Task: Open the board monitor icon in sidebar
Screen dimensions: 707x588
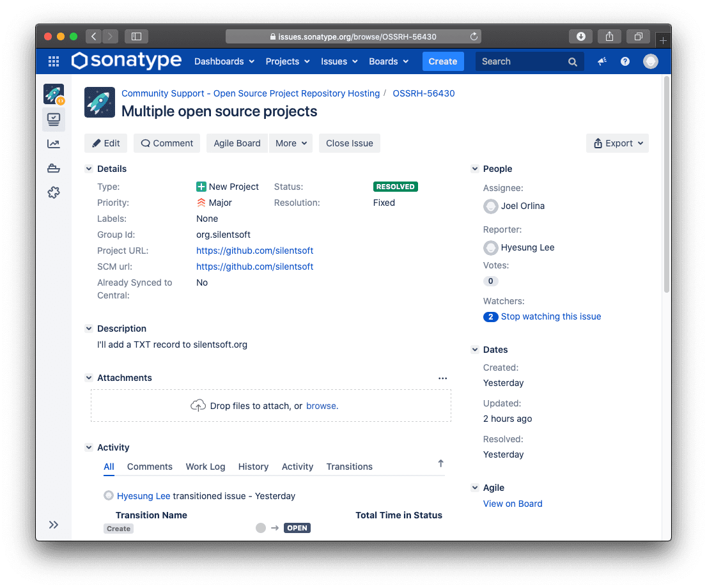Action: [54, 120]
